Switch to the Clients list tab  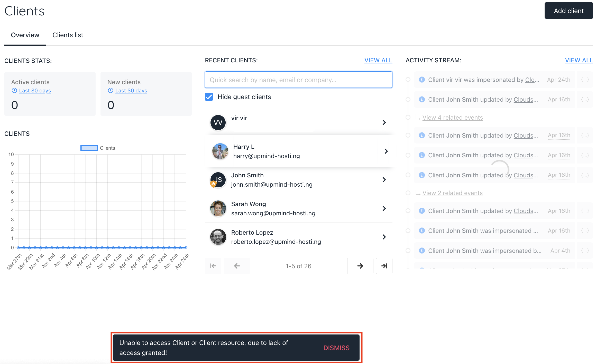pyautogui.click(x=68, y=35)
